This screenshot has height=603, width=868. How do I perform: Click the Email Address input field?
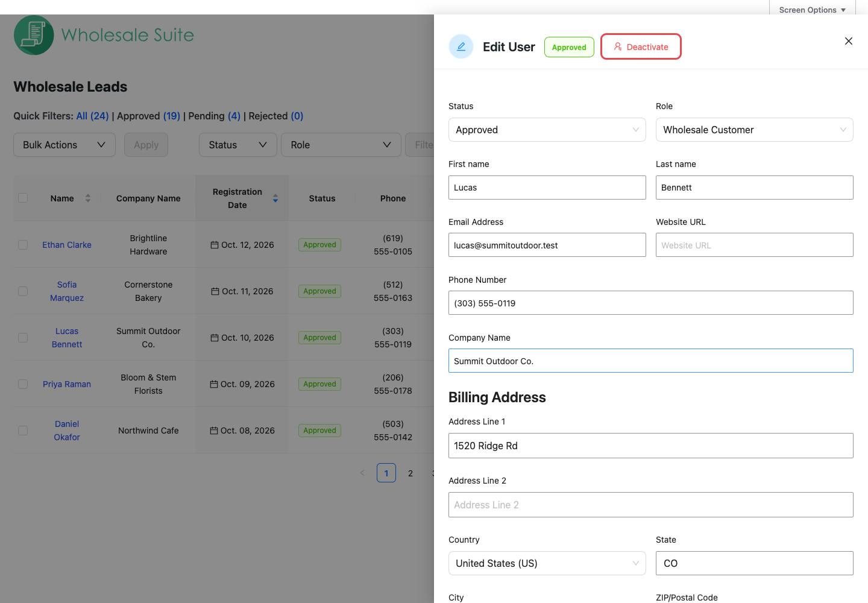[547, 245]
